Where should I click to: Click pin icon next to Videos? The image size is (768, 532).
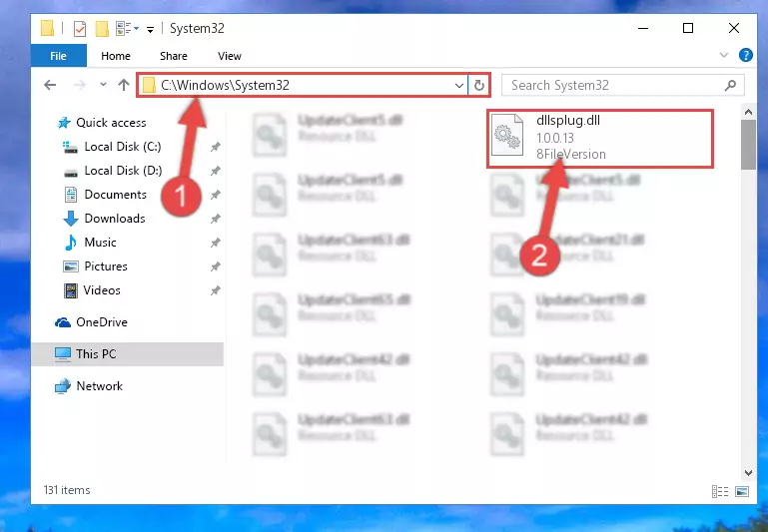point(215,290)
